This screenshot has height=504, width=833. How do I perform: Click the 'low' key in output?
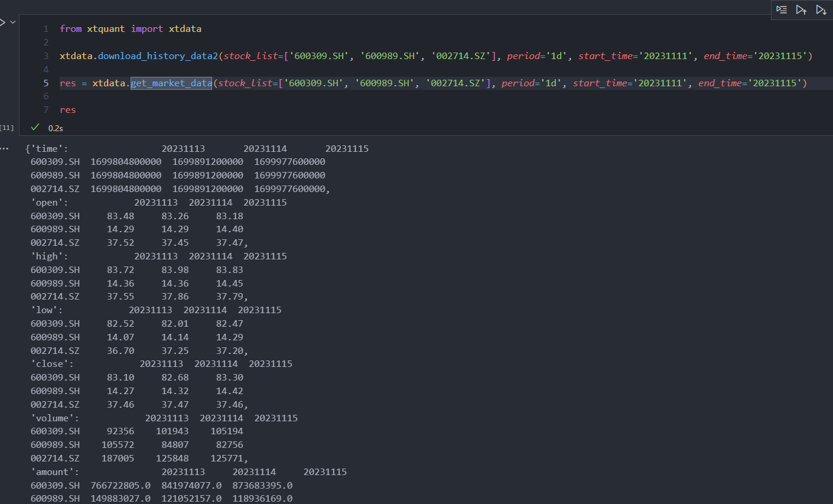pyautogui.click(x=47, y=310)
